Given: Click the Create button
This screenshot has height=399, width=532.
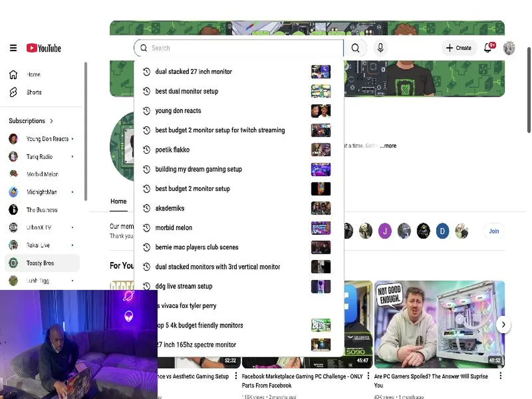Looking at the screenshot, I should (x=459, y=48).
